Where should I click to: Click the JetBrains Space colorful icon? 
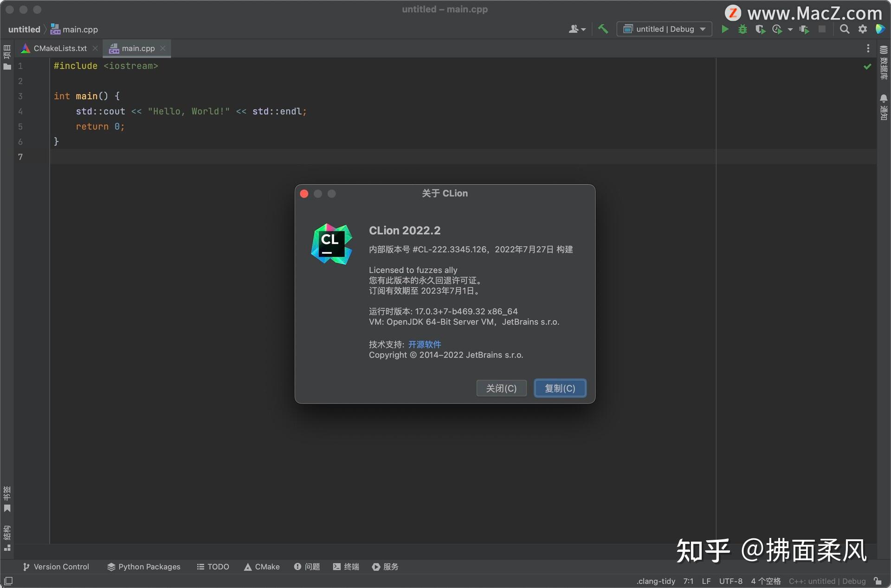[x=880, y=29]
